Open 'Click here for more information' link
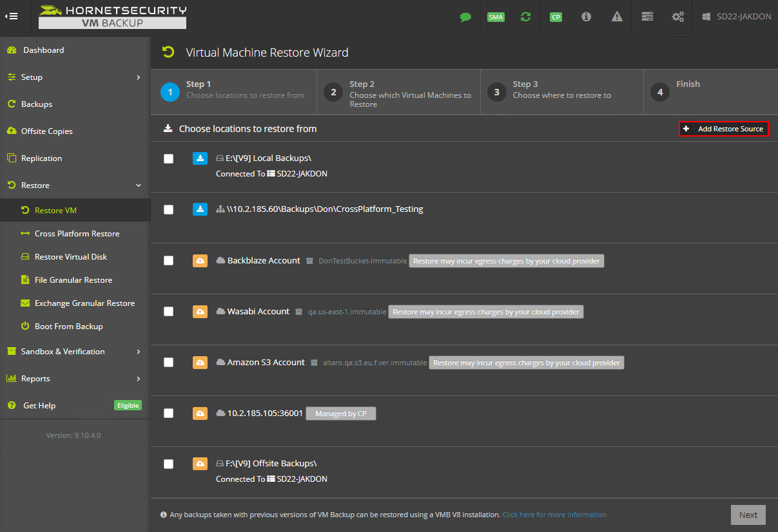This screenshot has height=532, width=778. pyautogui.click(x=554, y=515)
